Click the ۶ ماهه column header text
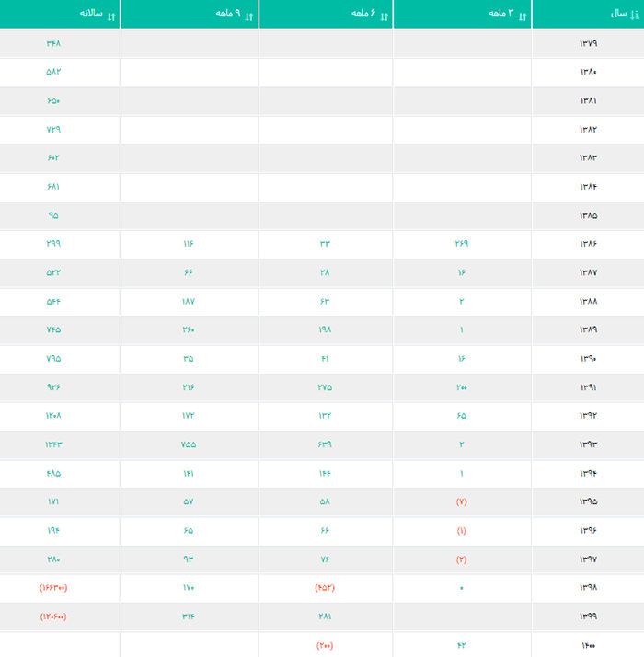Image resolution: width=644 pixels, height=657 pixels. (x=364, y=14)
